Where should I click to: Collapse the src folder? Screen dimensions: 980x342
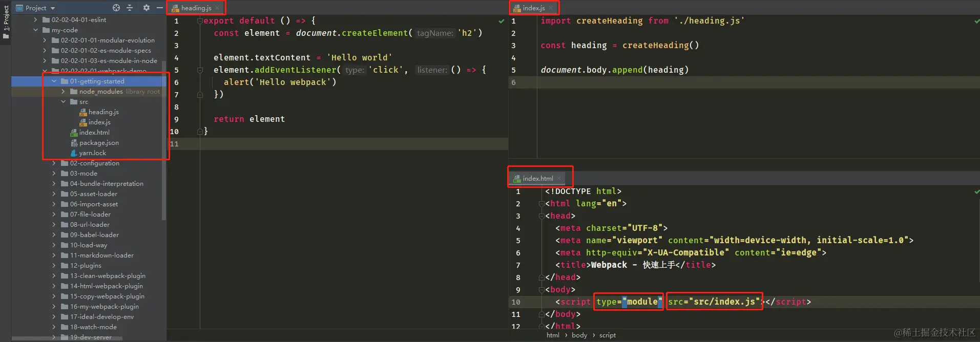[x=63, y=102]
